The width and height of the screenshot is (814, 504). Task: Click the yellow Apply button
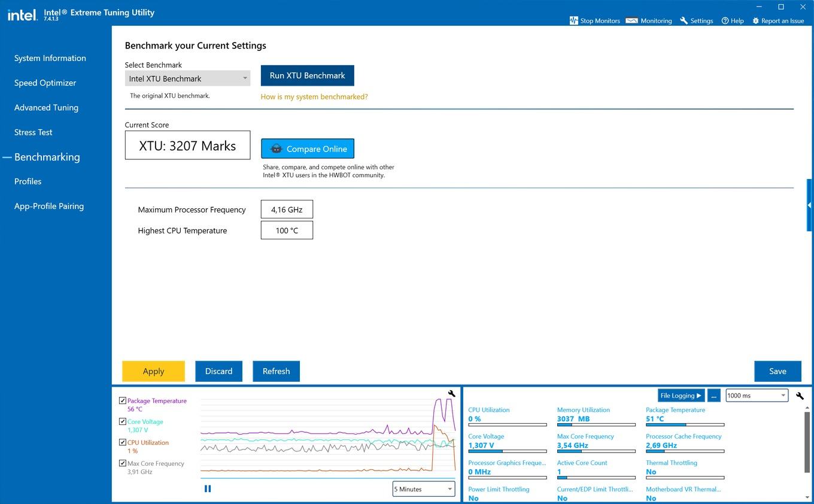(153, 371)
